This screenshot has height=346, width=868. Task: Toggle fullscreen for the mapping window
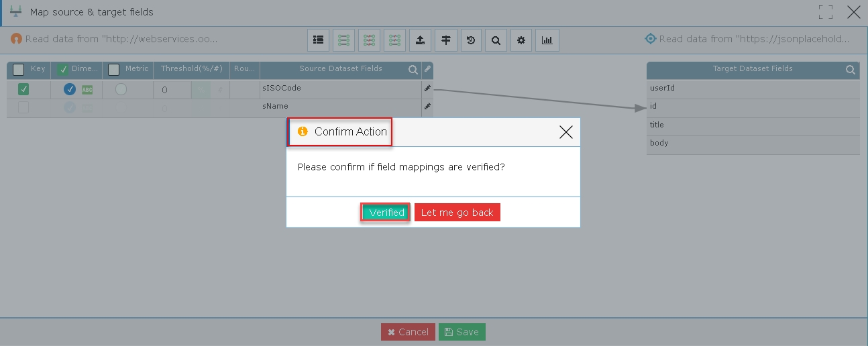tap(826, 12)
